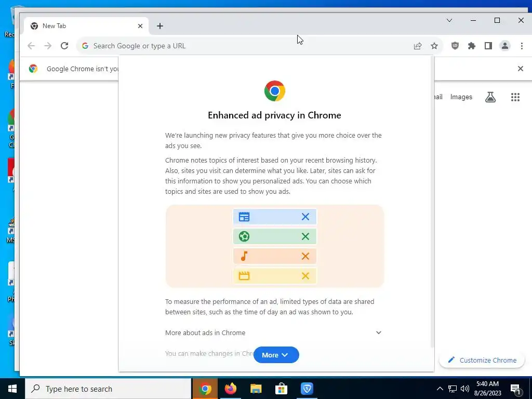Click the 'Enhanced ad privacy in Chrome' heading

[x=274, y=115]
